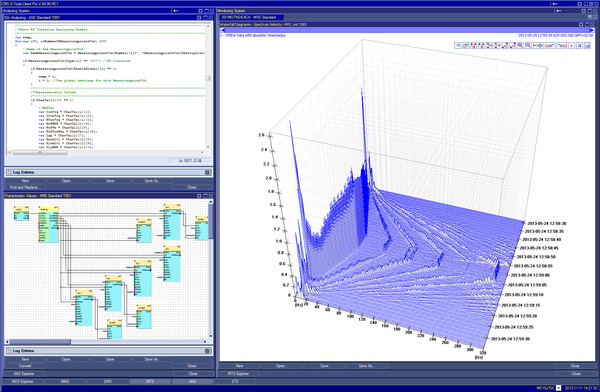Expand the upper Log Entries panel
This screenshot has width=600, height=392.
tap(207, 173)
